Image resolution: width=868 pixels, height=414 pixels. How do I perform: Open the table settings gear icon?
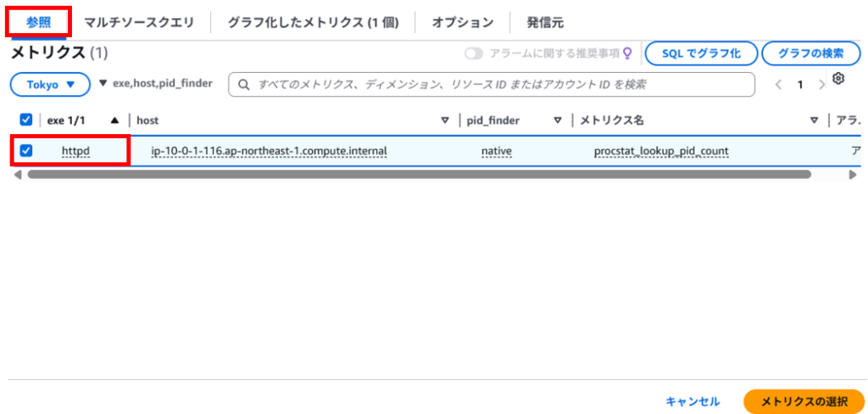pyautogui.click(x=838, y=79)
